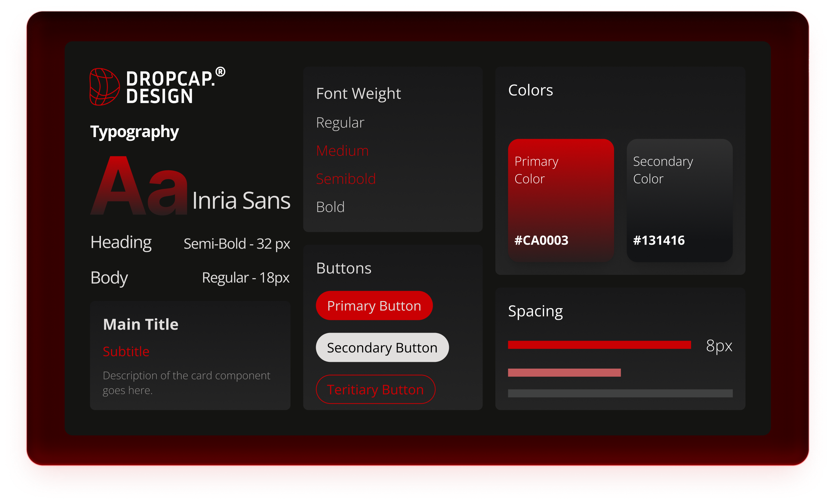Image resolution: width=832 pixels, height=504 pixels.
Task: Click the Main Title card heading
Action: pyautogui.click(x=141, y=324)
